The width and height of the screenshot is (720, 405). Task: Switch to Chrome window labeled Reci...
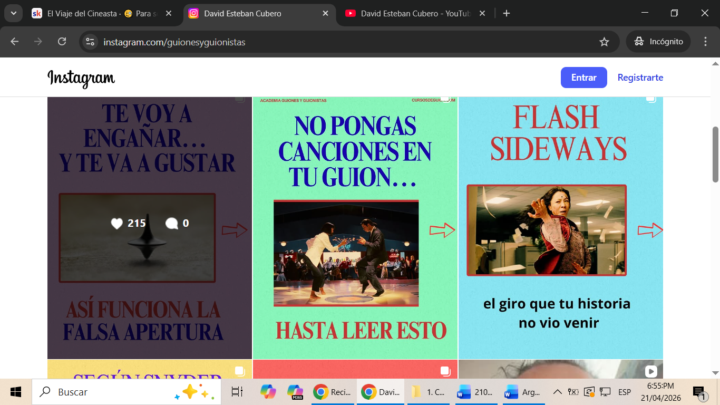coord(332,392)
